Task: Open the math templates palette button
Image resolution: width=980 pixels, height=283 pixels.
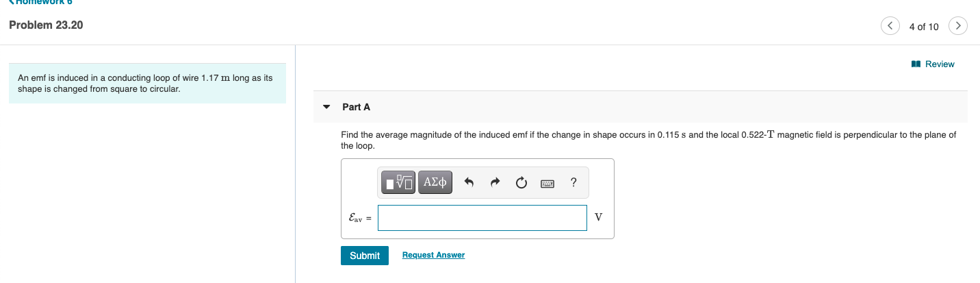Action: tap(399, 182)
